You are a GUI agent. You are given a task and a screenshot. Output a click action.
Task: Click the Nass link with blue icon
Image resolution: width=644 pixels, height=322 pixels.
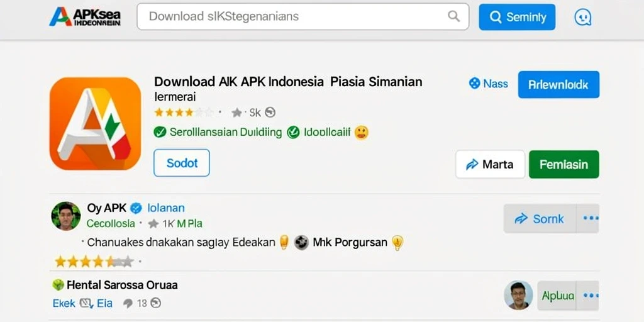488,84
